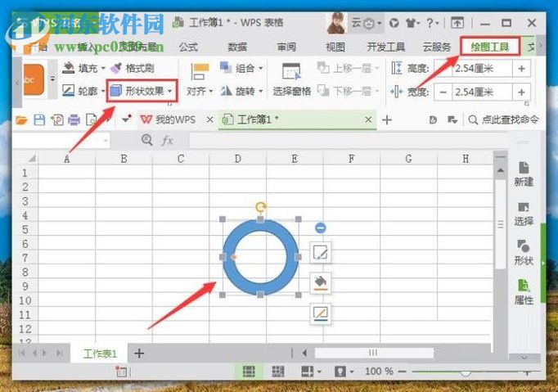This screenshot has width=558, height=392.
Task: Click the fx insert function icon
Action: coord(167,140)
